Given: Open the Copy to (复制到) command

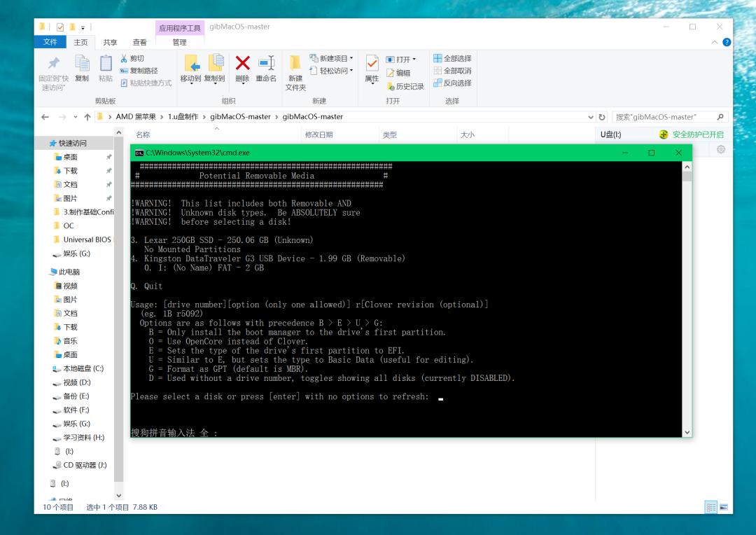Looking at the screenshot, I should click(215, 69).
